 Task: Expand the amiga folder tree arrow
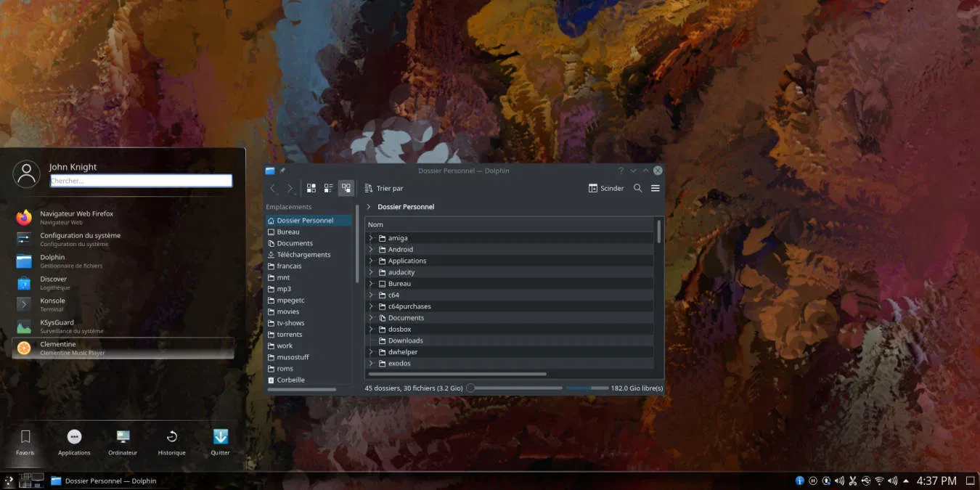pos(371,238)
